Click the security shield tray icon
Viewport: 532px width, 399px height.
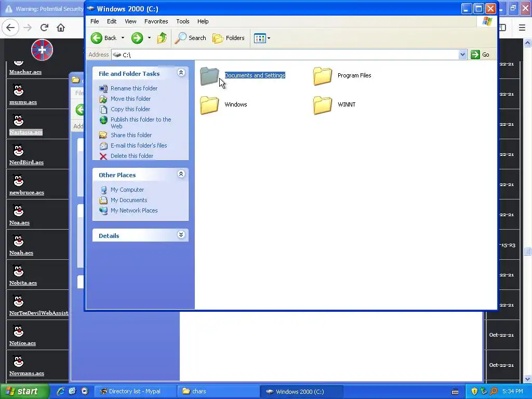point(474,392)
